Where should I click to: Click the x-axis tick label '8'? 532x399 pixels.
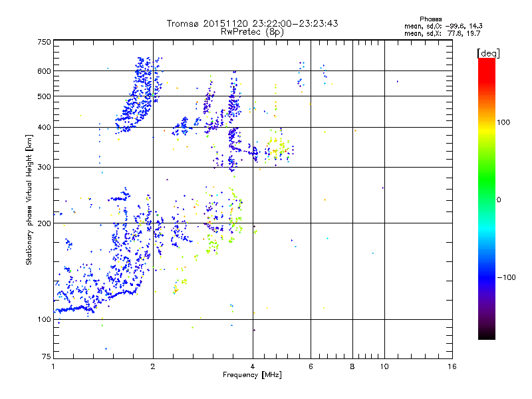pyautogui.click(x=352, y=366)
